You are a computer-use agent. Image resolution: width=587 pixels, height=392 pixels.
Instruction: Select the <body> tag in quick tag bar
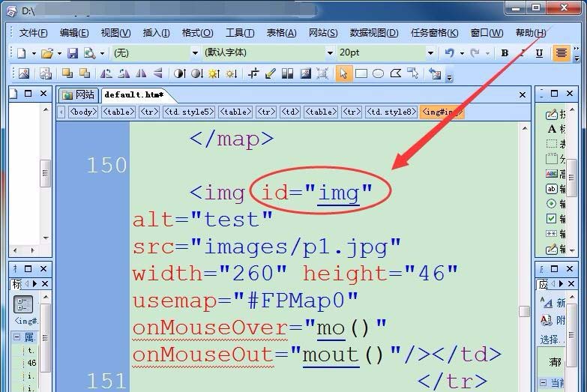coord(82,112)
